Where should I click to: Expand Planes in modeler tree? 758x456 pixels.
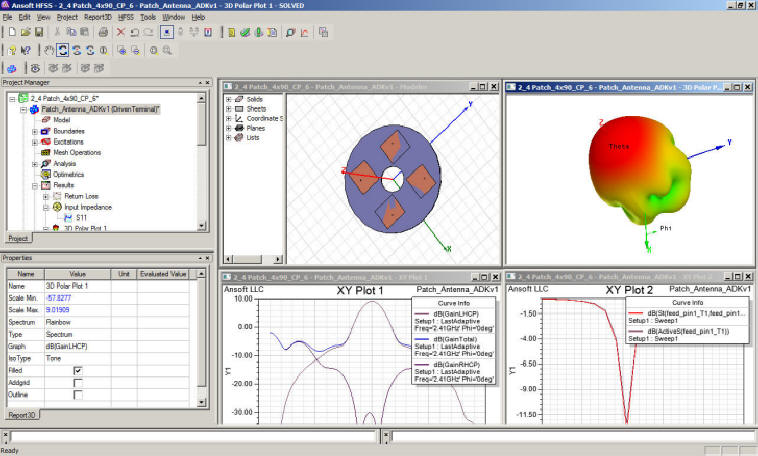click(229, 128)
